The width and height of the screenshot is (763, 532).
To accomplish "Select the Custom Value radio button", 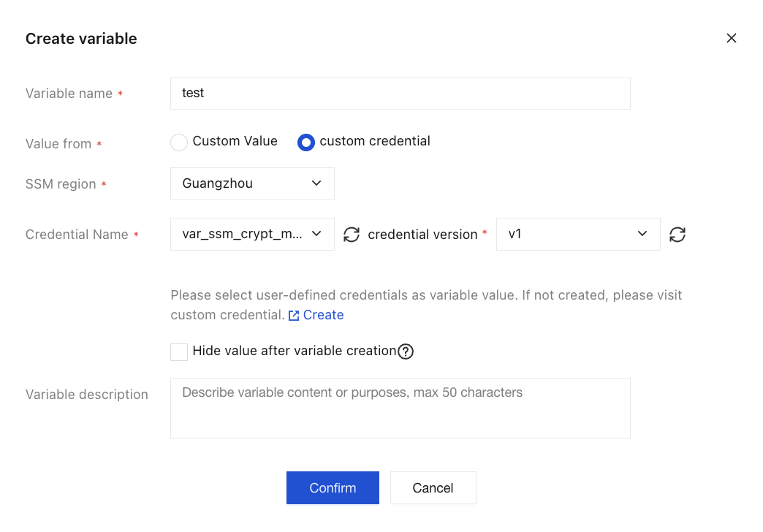I will click(x=179, y=142).
